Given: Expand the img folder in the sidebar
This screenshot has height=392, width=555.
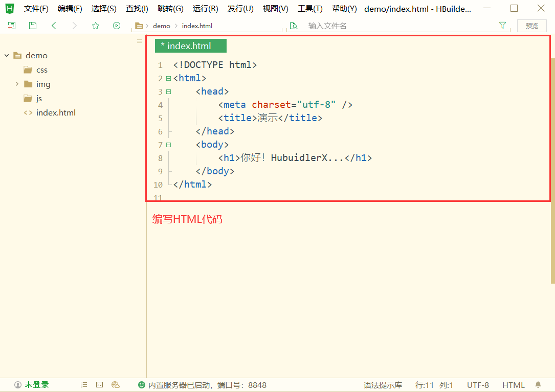Looking at the screenshot, I should click(x=17, y=84).
